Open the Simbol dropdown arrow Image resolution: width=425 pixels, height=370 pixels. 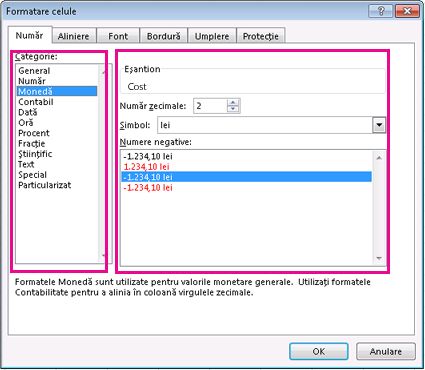point(379,125)
